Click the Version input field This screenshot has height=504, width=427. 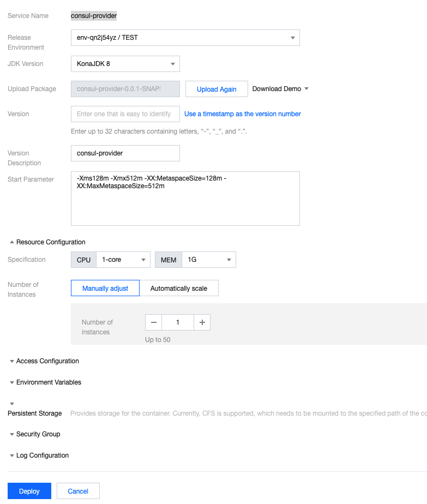tap(125, 113)
